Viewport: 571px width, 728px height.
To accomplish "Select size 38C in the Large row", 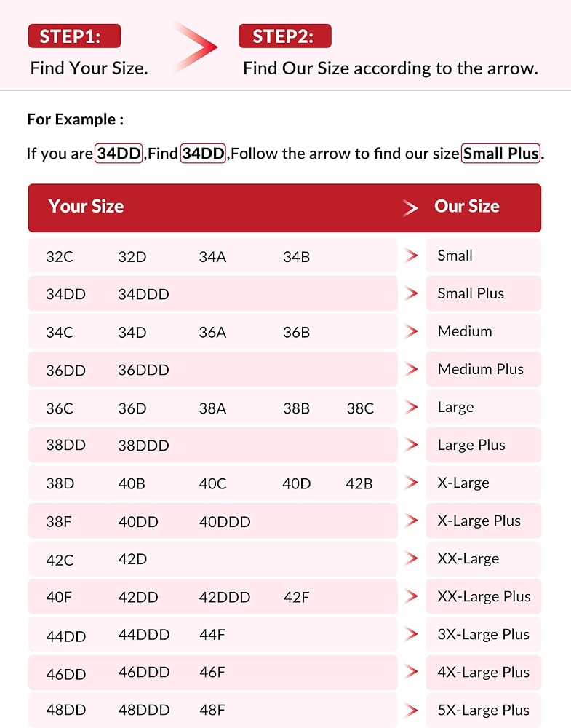I will [x=360, y=408].
